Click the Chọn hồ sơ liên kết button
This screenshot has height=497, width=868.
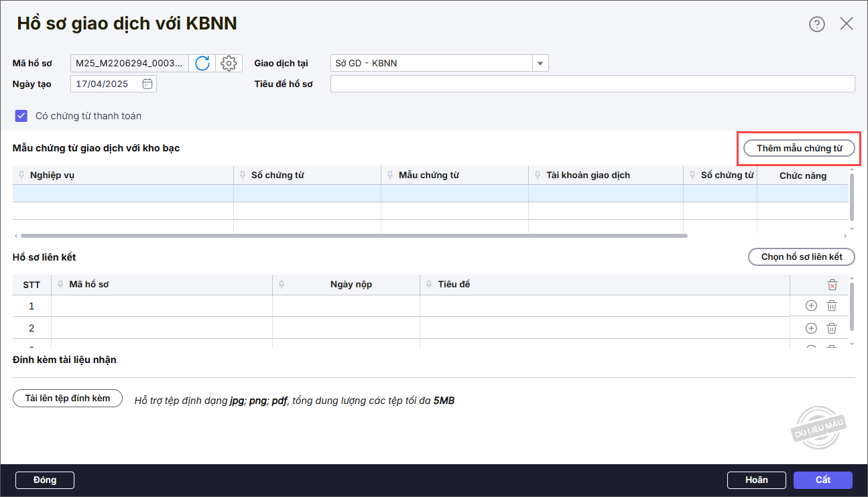tap(801, 257)
